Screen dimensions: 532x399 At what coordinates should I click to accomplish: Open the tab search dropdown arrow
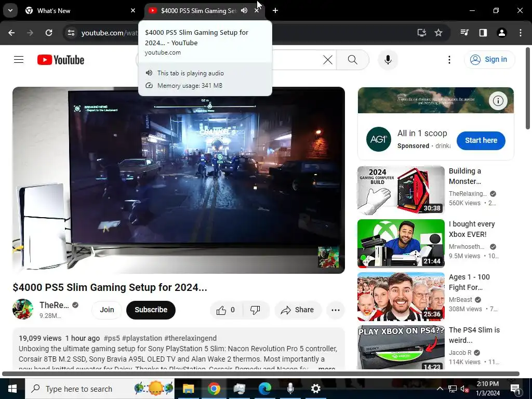pyautogui.click(x=10, y=10)
